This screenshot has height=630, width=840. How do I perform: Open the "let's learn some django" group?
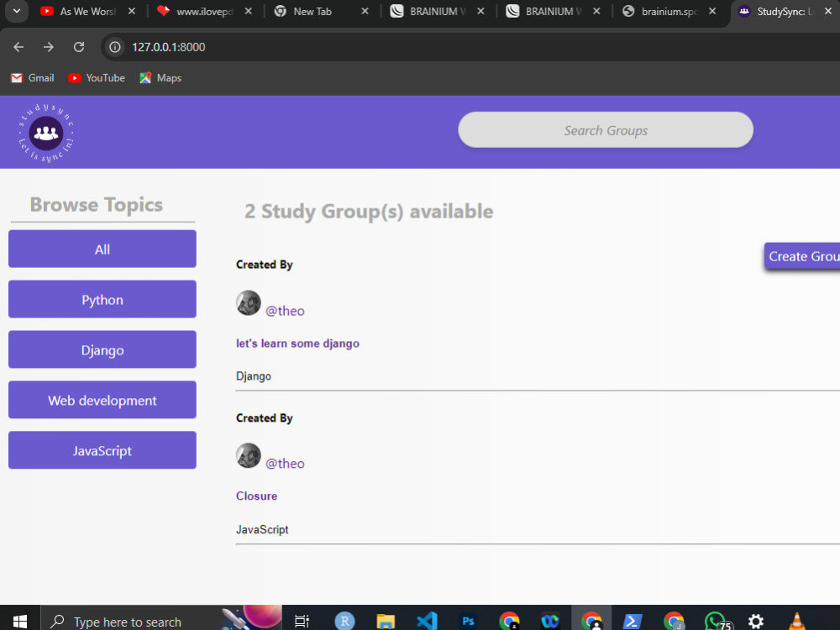(298, 344)
